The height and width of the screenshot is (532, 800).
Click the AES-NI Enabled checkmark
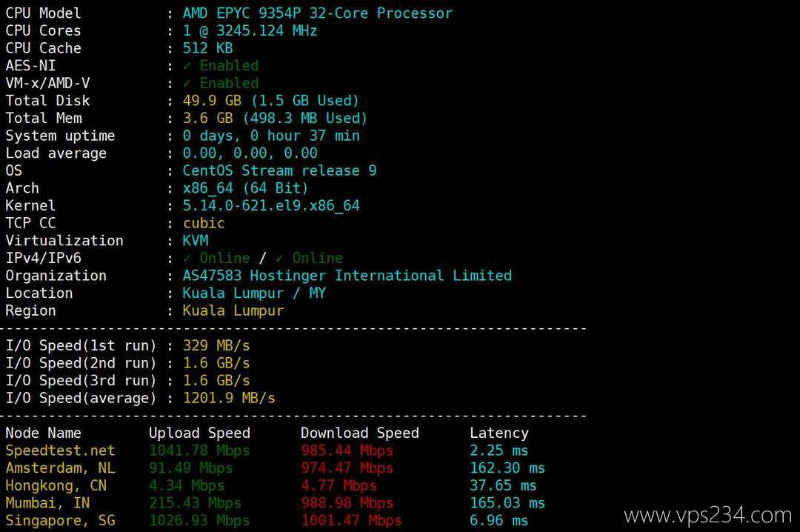(187, 66)
